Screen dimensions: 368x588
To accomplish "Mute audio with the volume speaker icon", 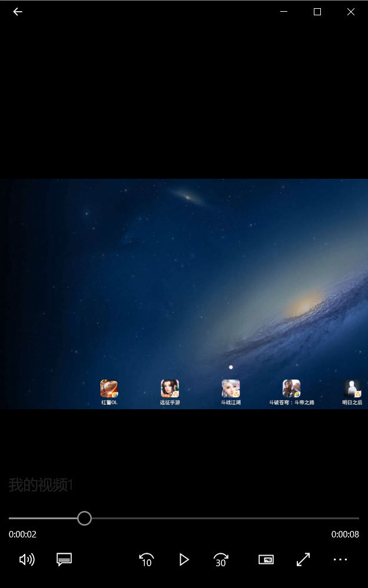I will [26, 560].
